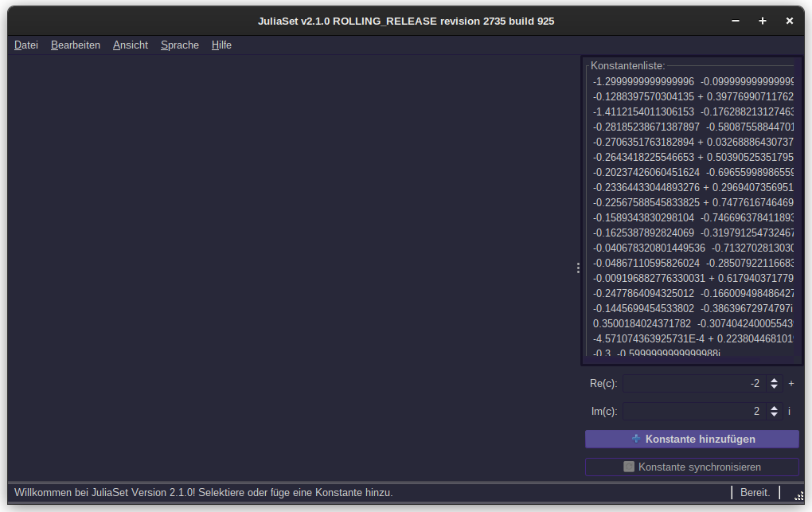Increase Re(c) with the up stepper arrow
Viewport: 812px width, 512px height.
[773, 380]
